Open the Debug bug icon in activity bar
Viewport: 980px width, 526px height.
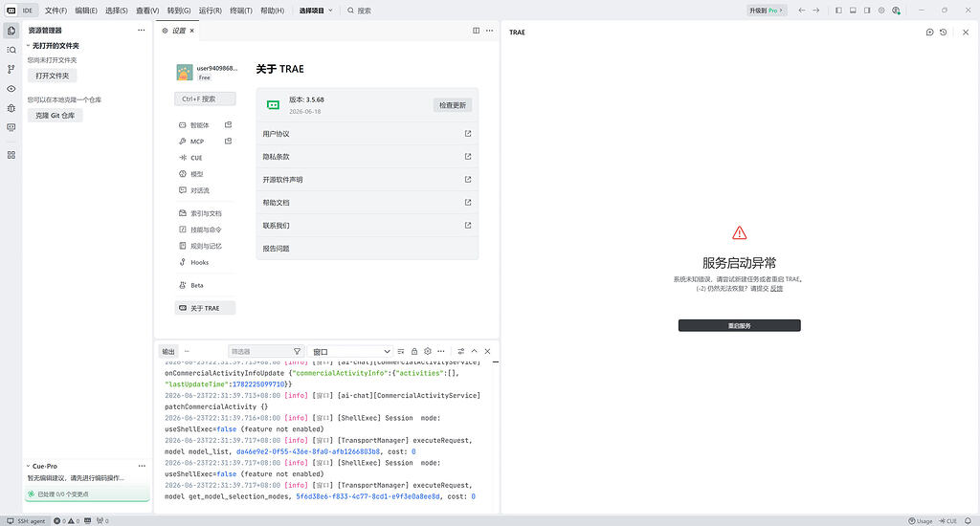coord(11,108)
